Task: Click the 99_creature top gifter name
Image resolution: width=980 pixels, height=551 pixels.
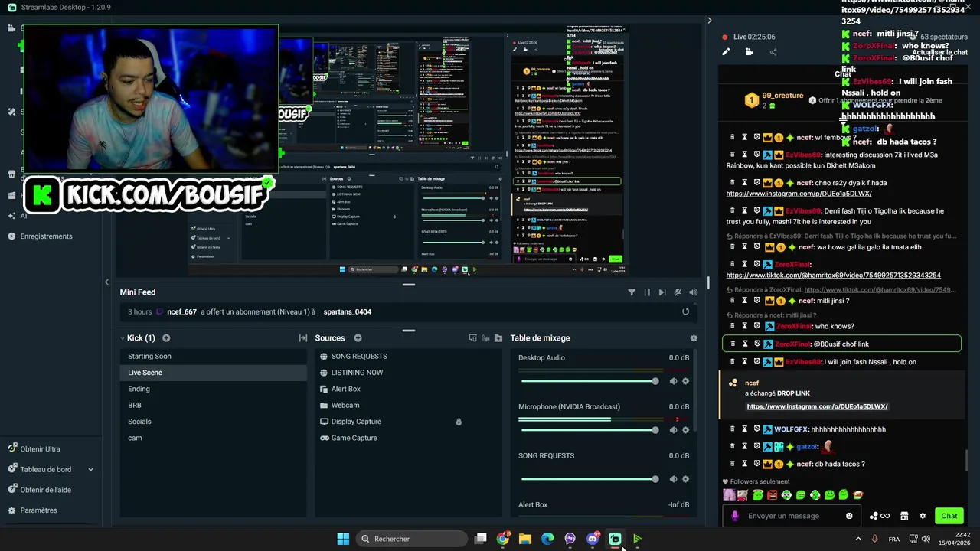Action: coord(782,96)
